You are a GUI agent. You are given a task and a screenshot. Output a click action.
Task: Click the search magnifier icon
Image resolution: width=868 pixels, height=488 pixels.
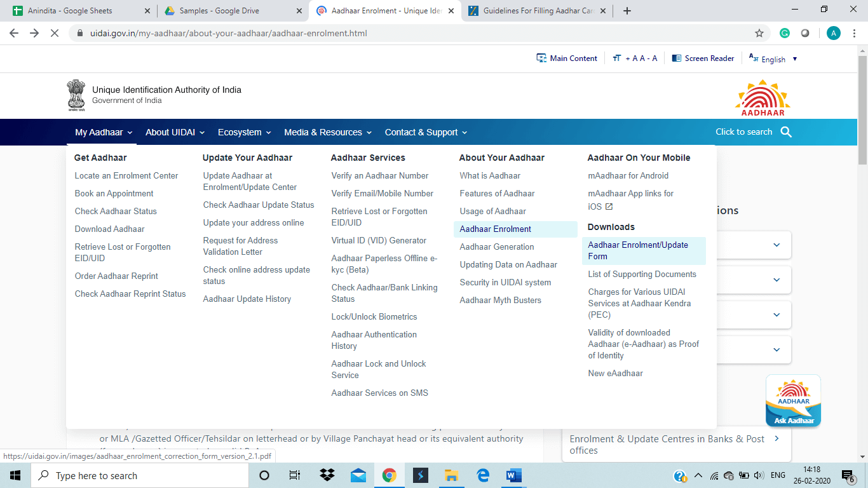[786, 132]
